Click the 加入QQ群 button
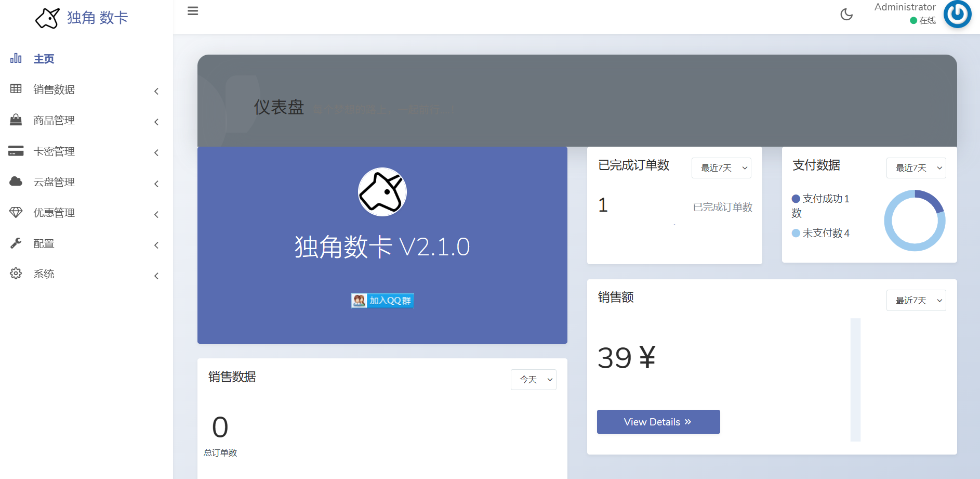This screenshot has height=479, width=980. pyautogui.click(x=382, y=301)
